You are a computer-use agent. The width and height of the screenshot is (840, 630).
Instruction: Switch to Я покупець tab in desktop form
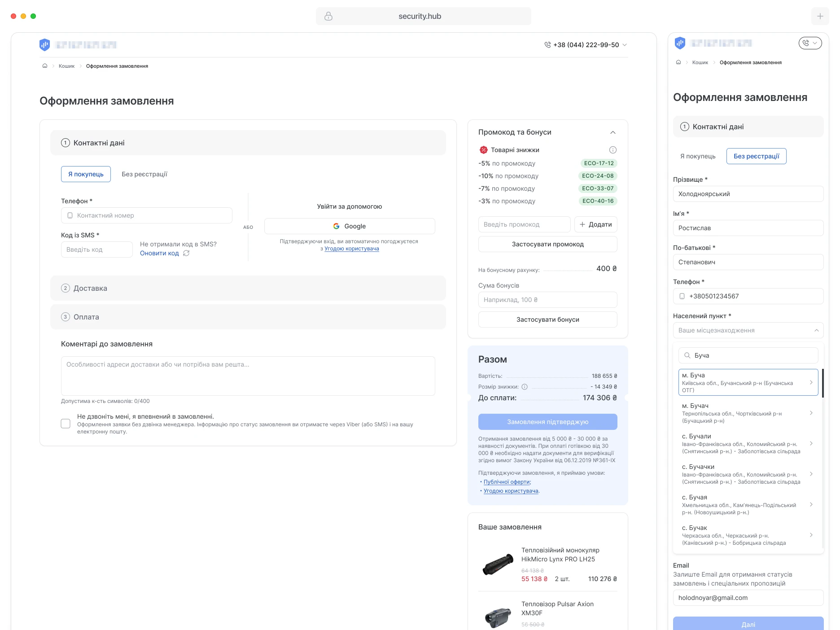coord(86,174)
